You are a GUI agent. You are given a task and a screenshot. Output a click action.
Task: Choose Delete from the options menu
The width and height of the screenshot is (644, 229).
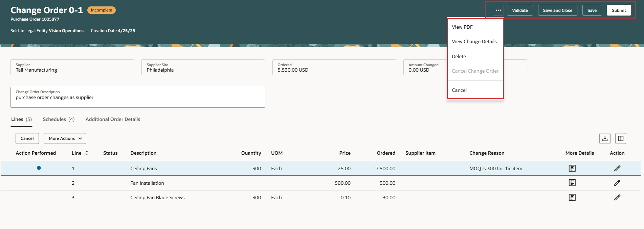tap(459, 56)
